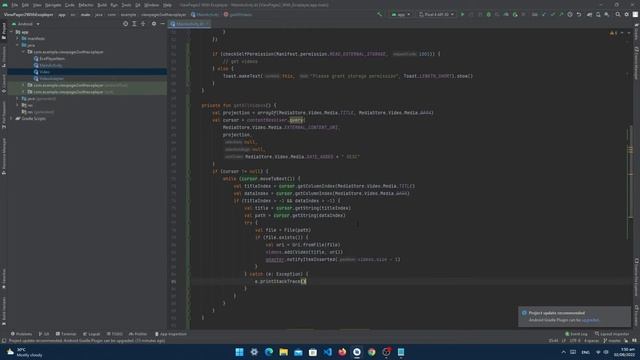Expand the java (generated) folder arrow
Viewport: 640px width, 360px height.
point(18,98)
